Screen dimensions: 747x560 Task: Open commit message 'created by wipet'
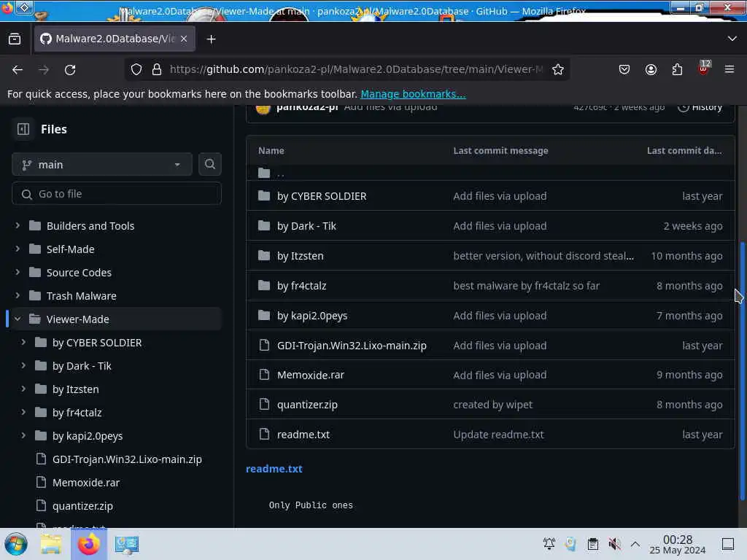[x=492, y=405]
